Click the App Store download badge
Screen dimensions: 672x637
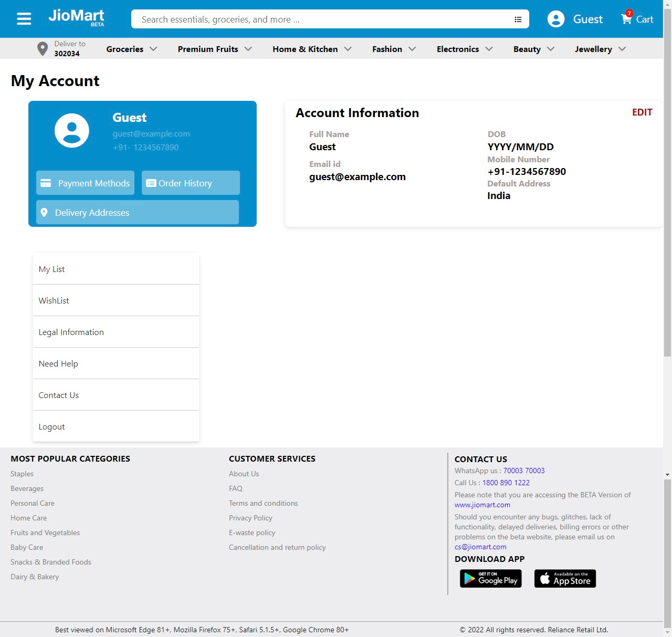coord(565,579)
